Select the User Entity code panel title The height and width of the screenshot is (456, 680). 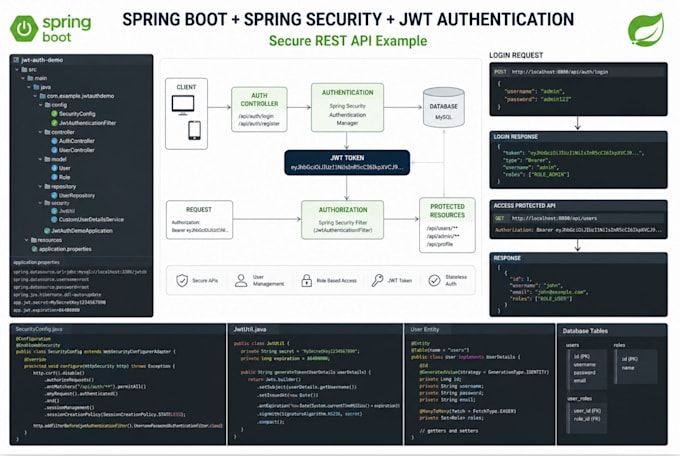[425, 329]
